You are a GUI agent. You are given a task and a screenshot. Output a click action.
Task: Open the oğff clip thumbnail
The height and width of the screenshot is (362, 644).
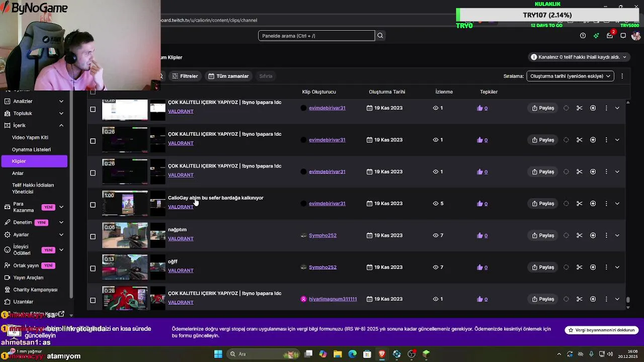coord(125,267)
